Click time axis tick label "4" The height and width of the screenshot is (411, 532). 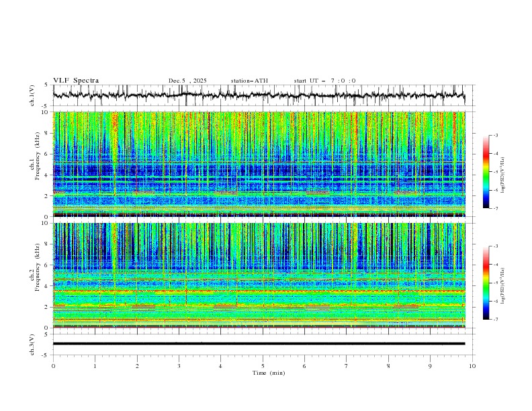pos(220,366)
